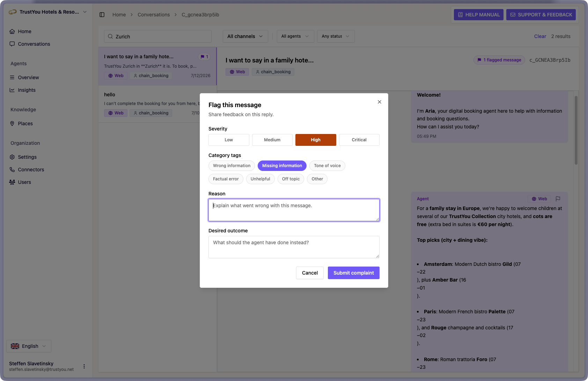Click the UK flag language icon
Viewport: 588px width, 381px height.
pos(15,346)
